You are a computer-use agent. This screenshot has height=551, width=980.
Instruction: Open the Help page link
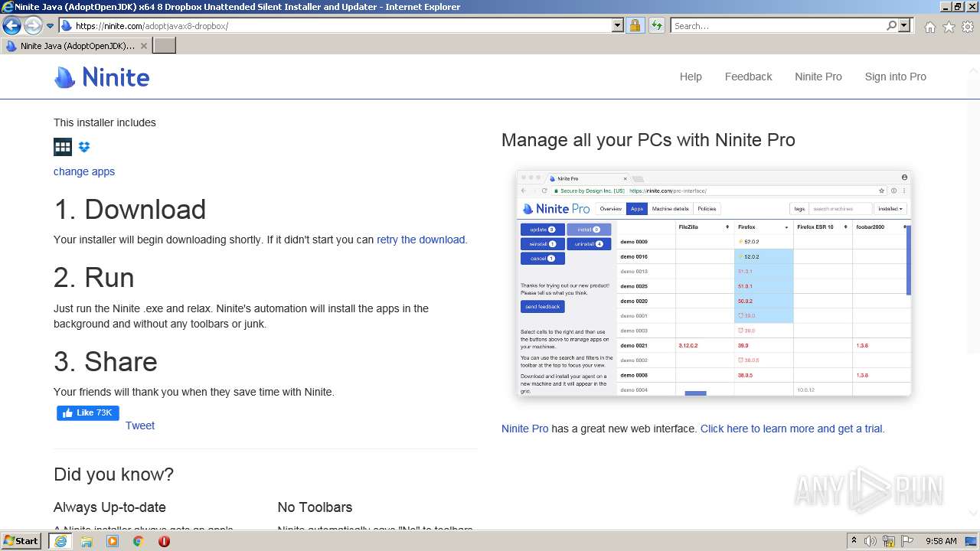click(x=691, y=77)
